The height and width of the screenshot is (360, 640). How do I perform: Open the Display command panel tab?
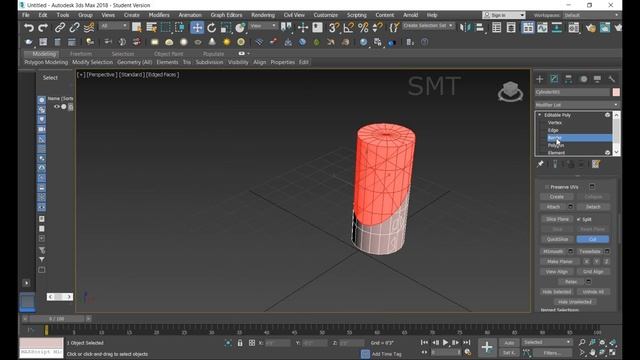597,79
